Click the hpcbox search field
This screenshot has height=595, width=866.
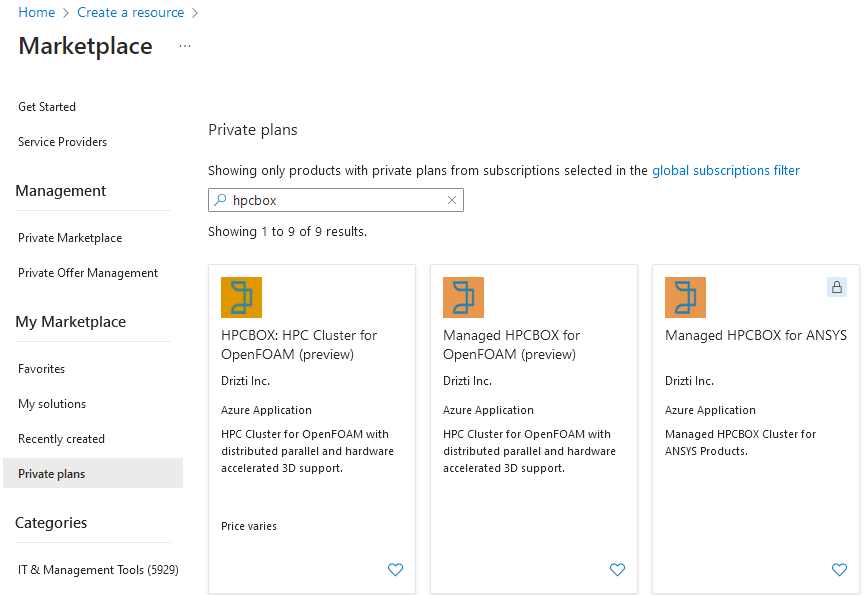[x=336, y=200]
